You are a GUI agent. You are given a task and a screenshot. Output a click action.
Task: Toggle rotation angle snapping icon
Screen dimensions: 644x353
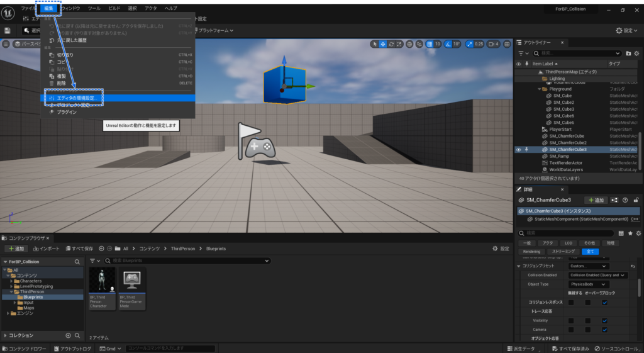click(448, 44)
